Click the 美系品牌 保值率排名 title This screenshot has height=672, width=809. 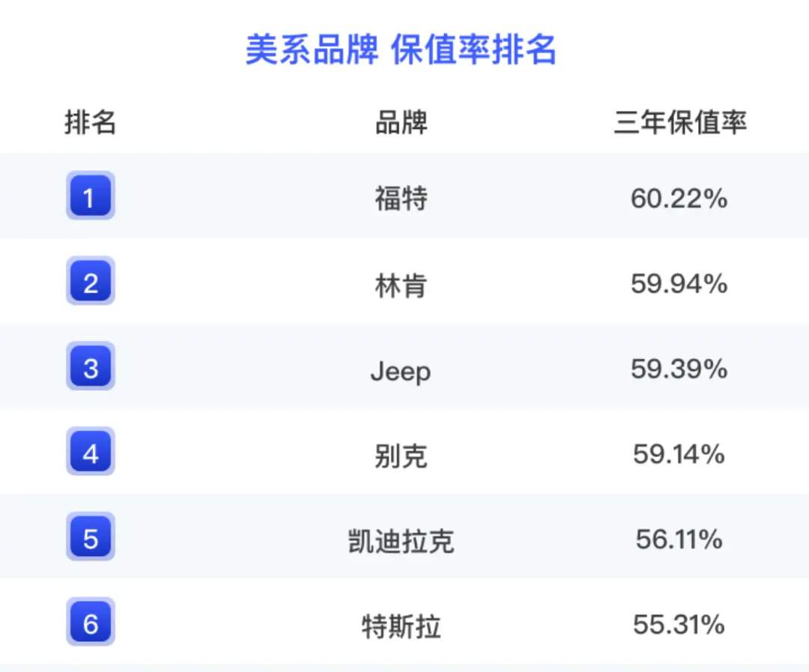pos(401,50)
